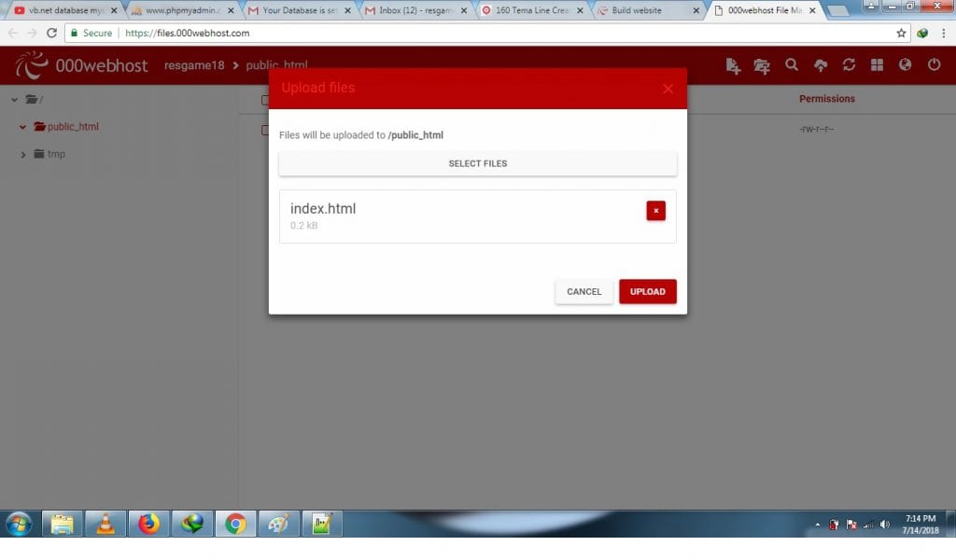This screenshot has width=956, height=560.
Task: Click the Permissions column header
Action: [827, 99]
